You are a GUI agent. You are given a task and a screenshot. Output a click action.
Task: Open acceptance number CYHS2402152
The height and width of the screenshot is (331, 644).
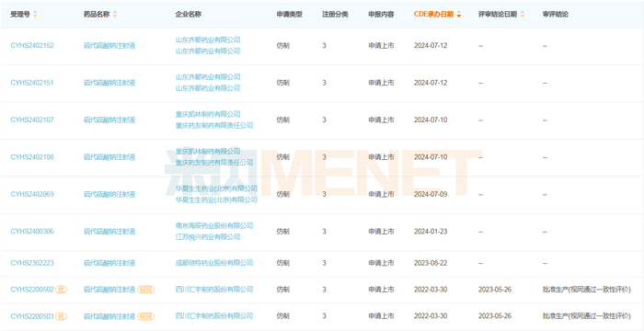(x=32, y=46)
